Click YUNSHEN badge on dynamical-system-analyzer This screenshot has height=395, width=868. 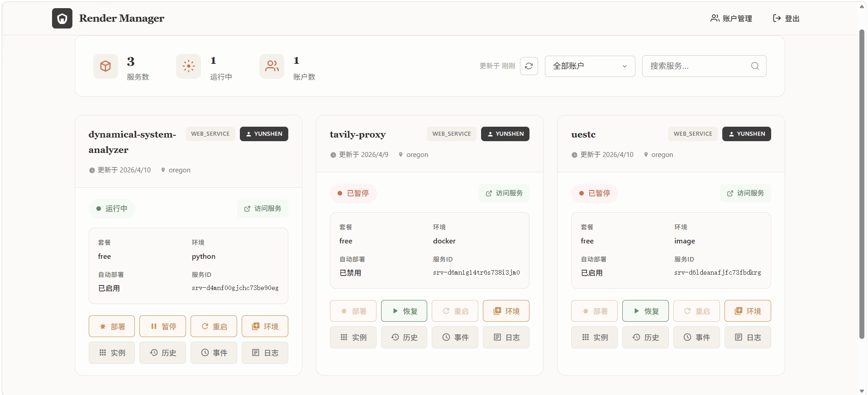click(x=264, y=134)
